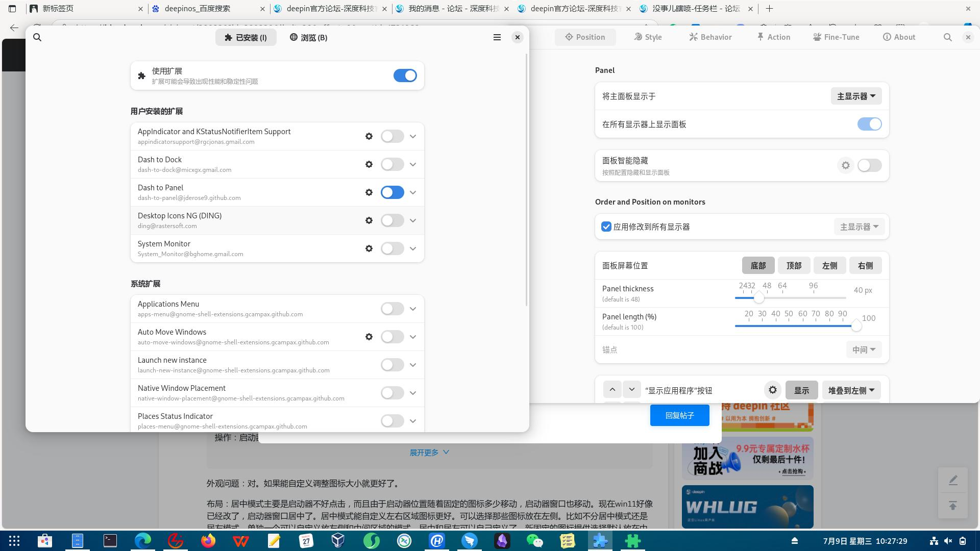980x551 pixels.
Task: Open intellihide gear settings for panel
Action: tap(846, 165)
